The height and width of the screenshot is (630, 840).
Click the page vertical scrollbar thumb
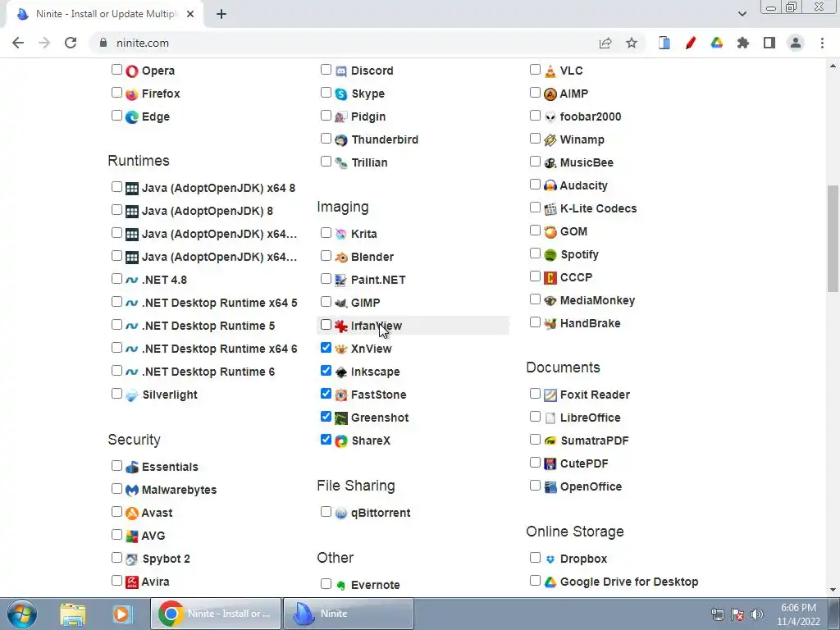pos(833,239)
